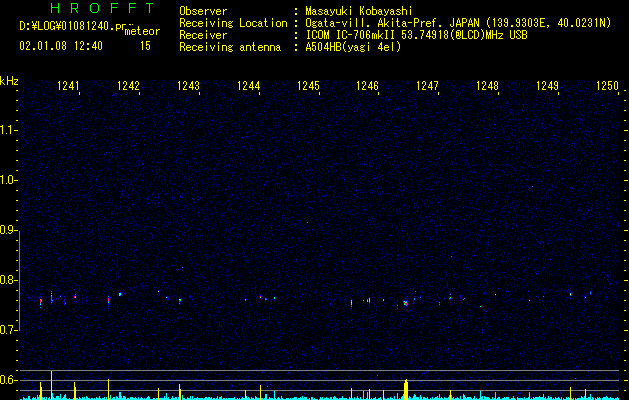Click the 1244 time axis marker
Screen dimensions: 629x400
coord(248,85)
